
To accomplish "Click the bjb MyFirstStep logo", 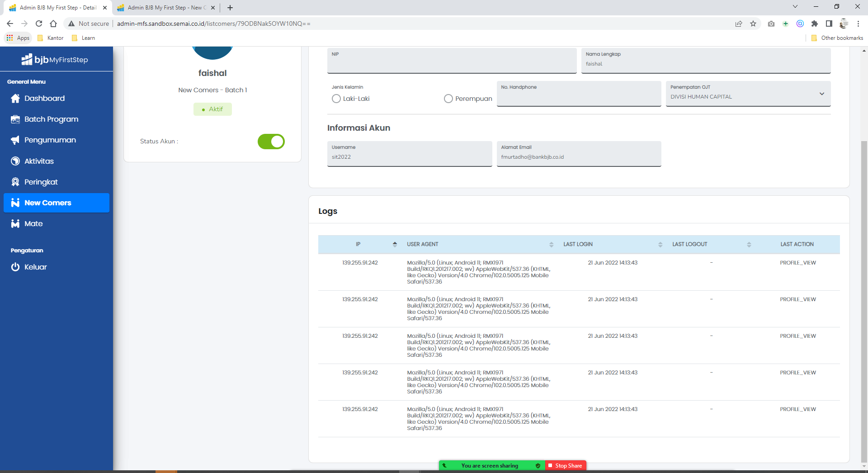I will click(x=55, y=59).
